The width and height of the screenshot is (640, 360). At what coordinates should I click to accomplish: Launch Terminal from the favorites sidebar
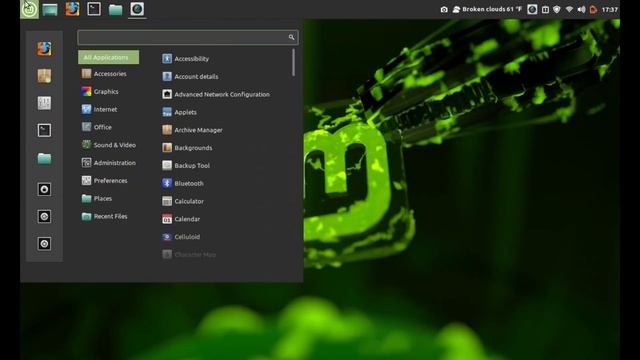pyautogui.click(x=44, y=130)
